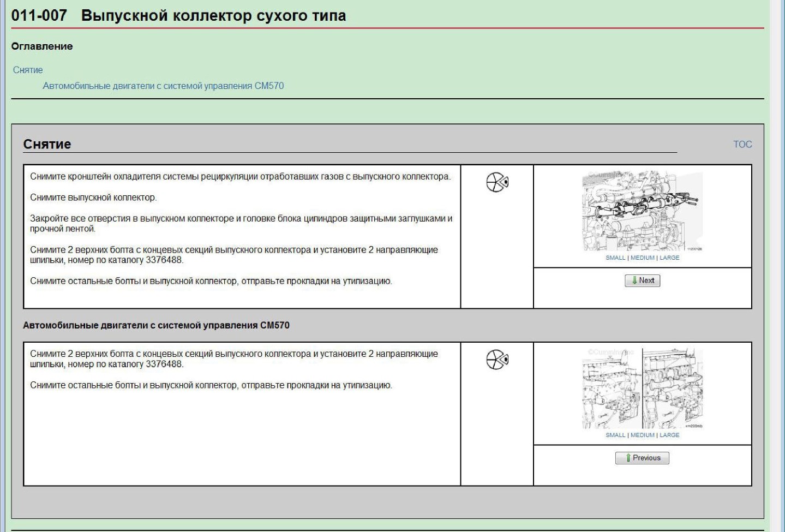Select LARGE size for first illustration

tap(669, 258)
